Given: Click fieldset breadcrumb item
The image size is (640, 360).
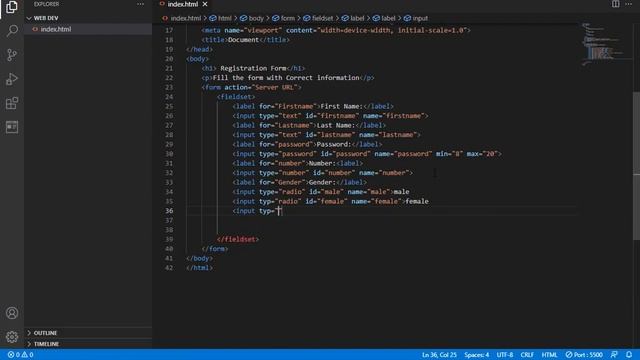Looking at the screenshot, I should [x=318, y=18].
